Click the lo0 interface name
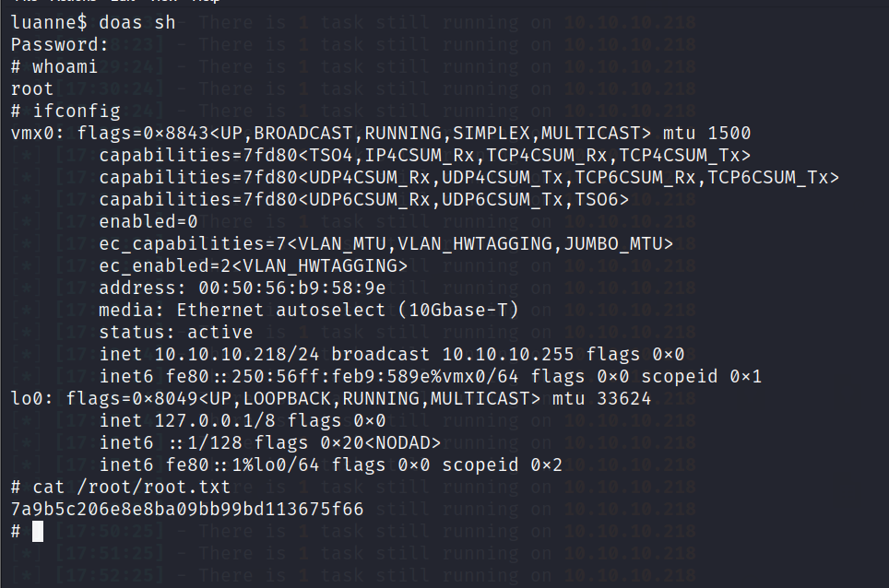 tap(27, 398)
